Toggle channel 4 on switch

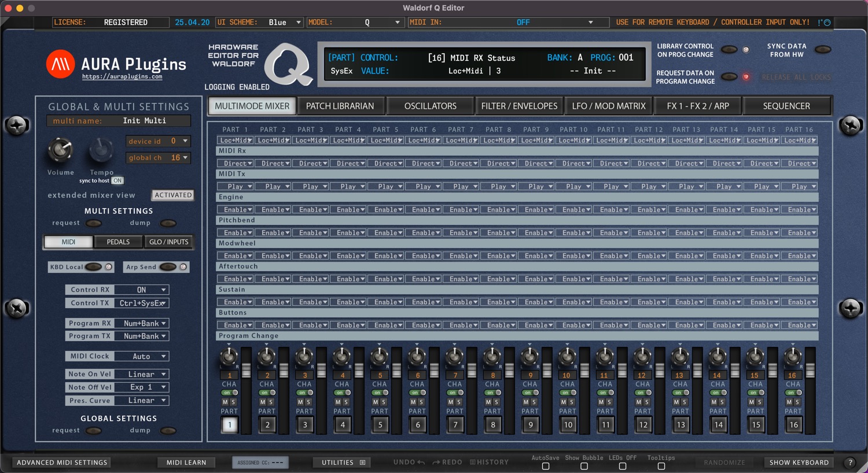coord(343,393)
